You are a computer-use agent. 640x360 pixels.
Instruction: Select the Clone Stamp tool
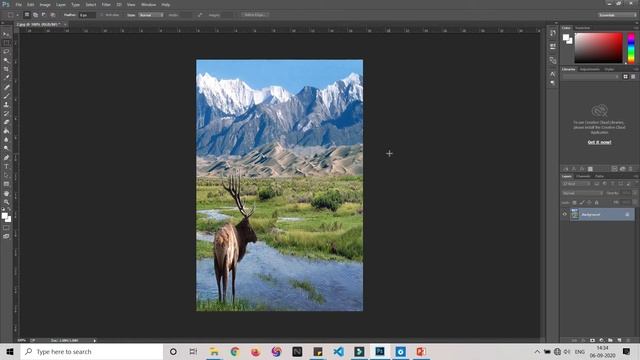click(6, 104)
